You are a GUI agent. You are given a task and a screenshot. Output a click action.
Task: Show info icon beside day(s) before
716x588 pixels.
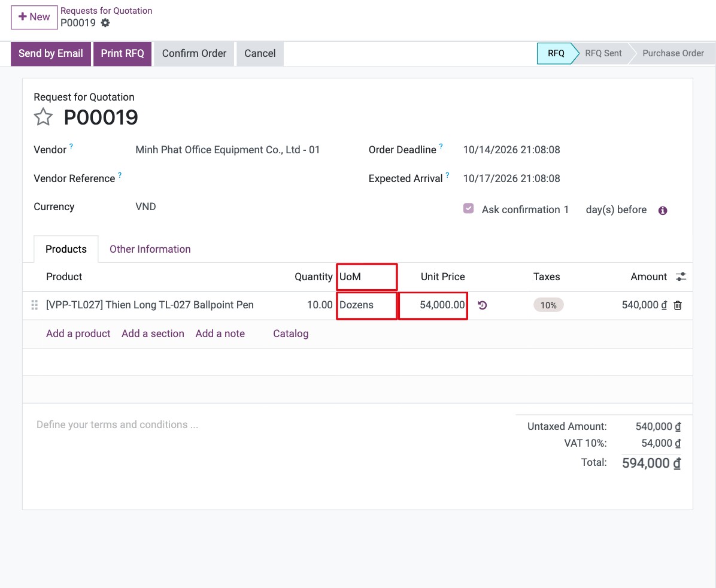click(663, 210)
